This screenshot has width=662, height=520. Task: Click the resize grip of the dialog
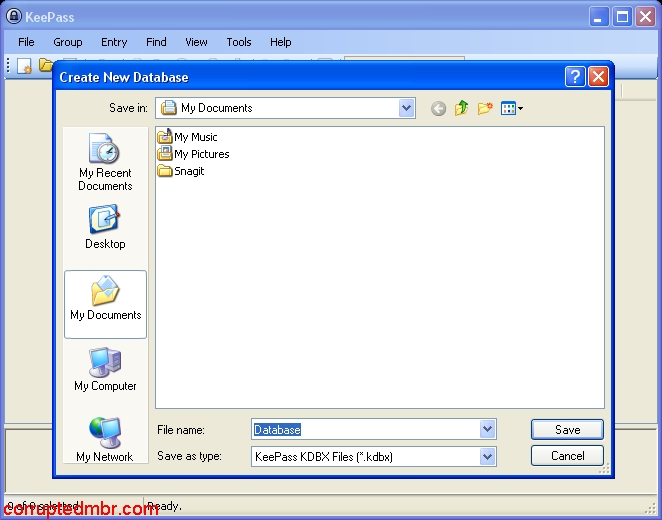point(605,469)
